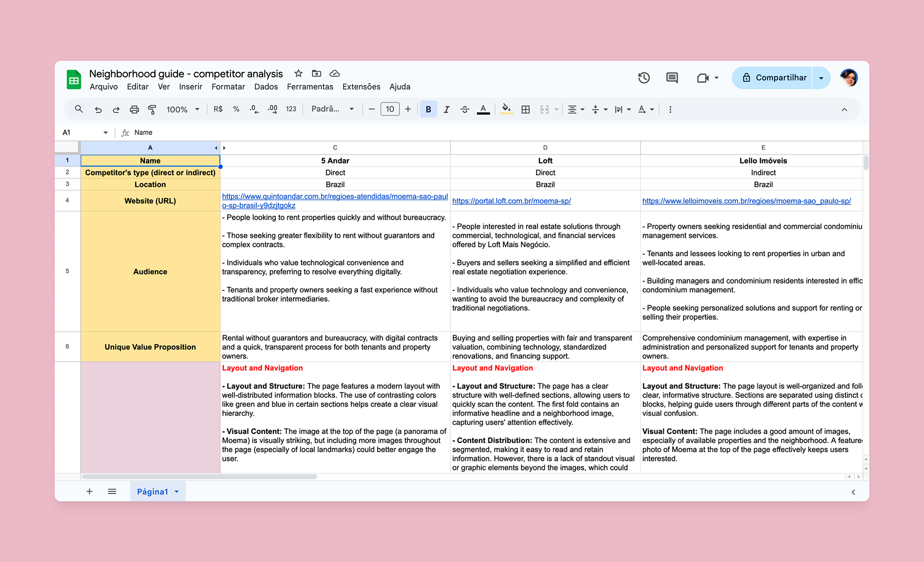
Task: Open Inserir menu
Action: click(191, 87)
